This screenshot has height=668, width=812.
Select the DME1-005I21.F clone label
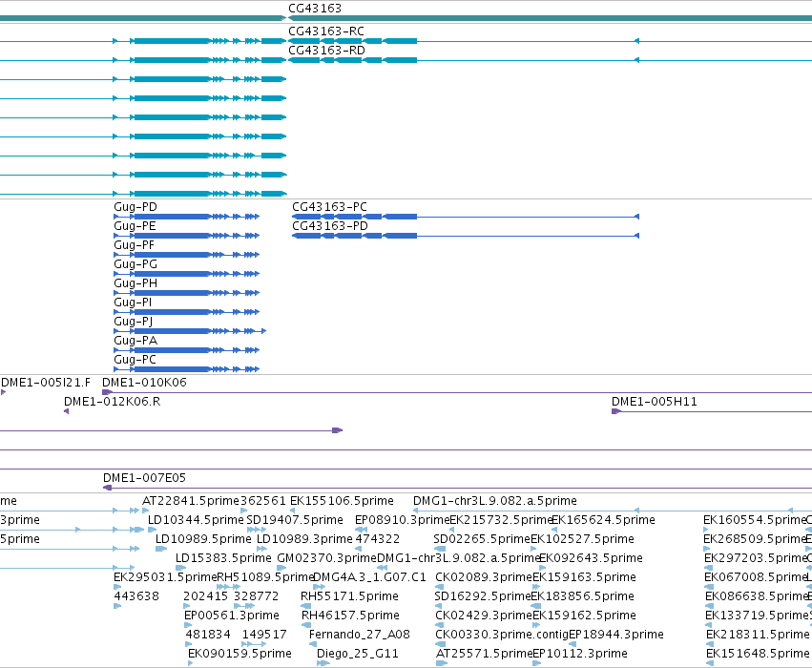pyautogui.click(x=46, y=382)
